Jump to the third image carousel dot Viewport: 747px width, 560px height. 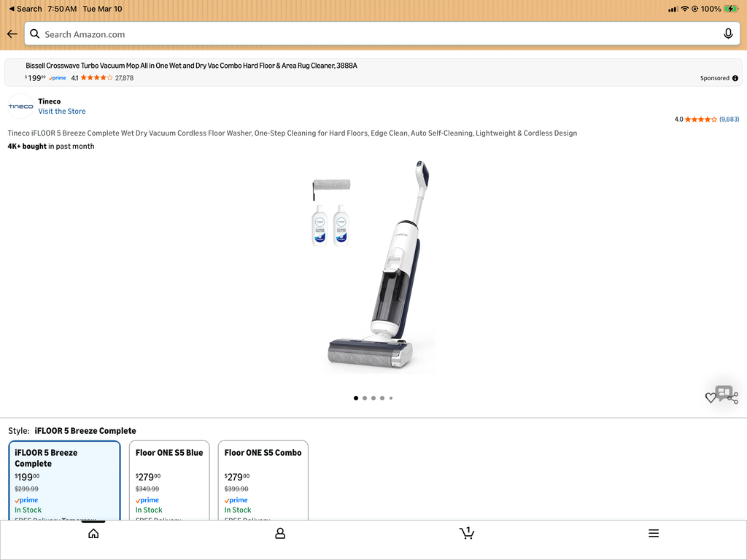coord(373,398)
